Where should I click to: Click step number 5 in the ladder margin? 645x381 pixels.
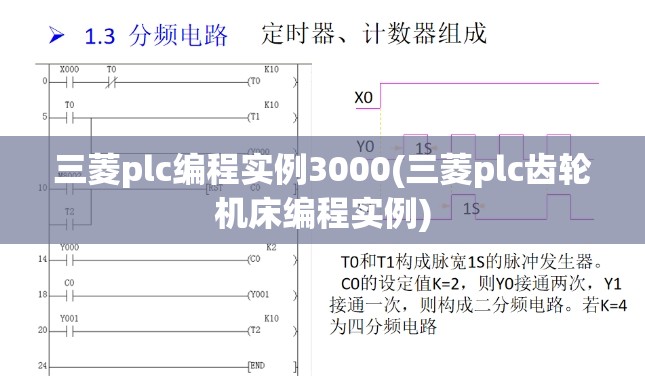44,117
